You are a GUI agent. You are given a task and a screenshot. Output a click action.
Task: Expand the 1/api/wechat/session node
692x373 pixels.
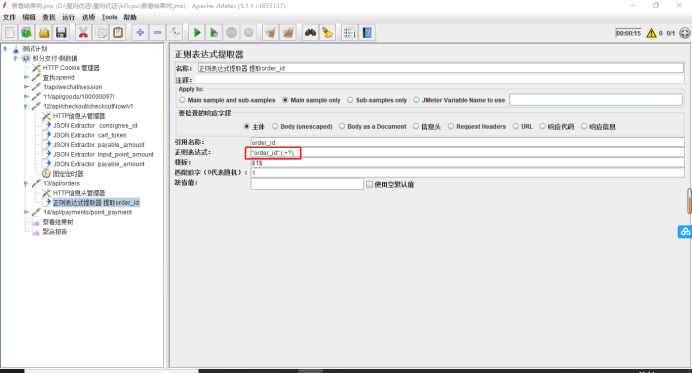(26, 87)
